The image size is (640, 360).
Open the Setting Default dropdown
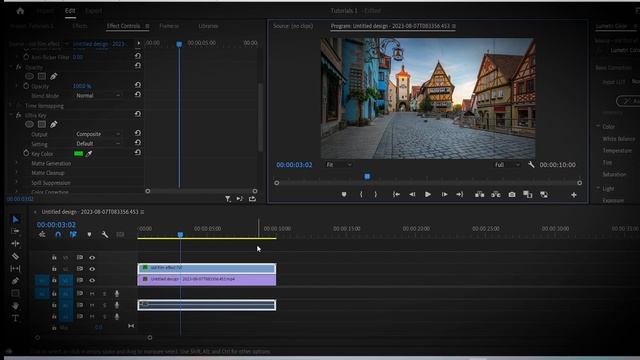(98, 144)
